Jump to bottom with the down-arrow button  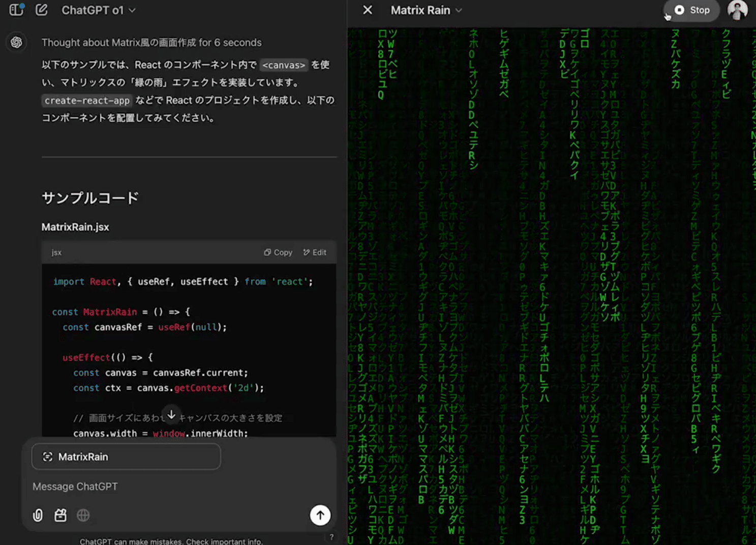pyautogui.click(x=171, y=415)
